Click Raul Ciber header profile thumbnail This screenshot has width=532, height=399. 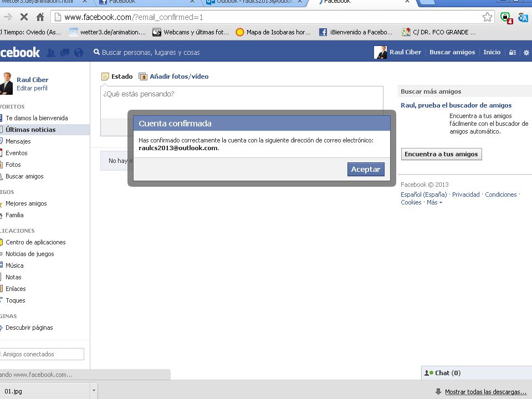coord(380,52)
